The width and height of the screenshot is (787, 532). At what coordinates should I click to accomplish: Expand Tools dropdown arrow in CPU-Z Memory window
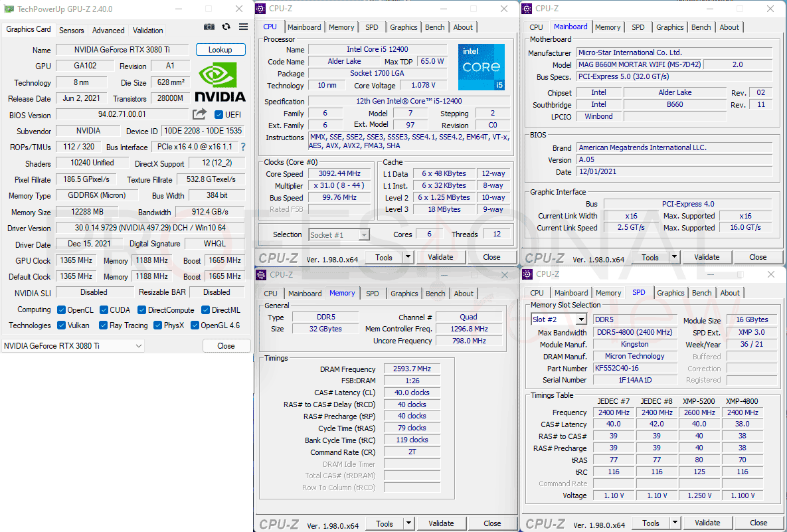coord(408,523)
